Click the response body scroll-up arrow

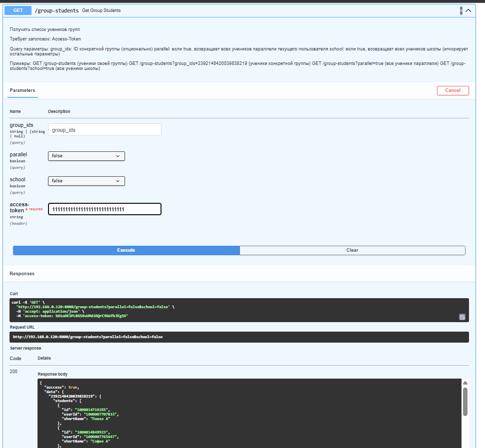pos(465,383)
